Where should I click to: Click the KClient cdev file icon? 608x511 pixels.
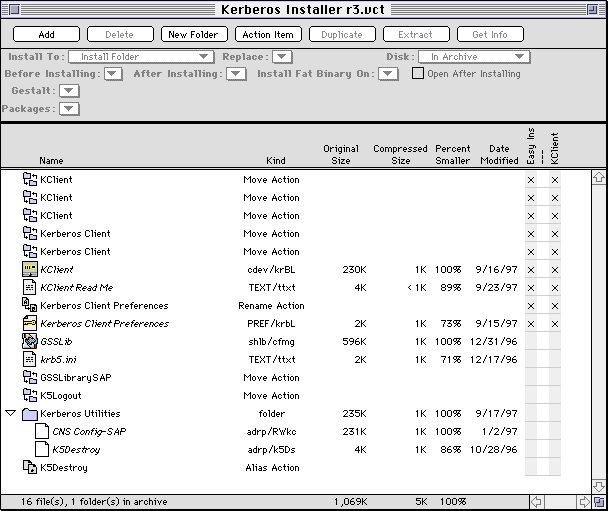click(30, 270)
